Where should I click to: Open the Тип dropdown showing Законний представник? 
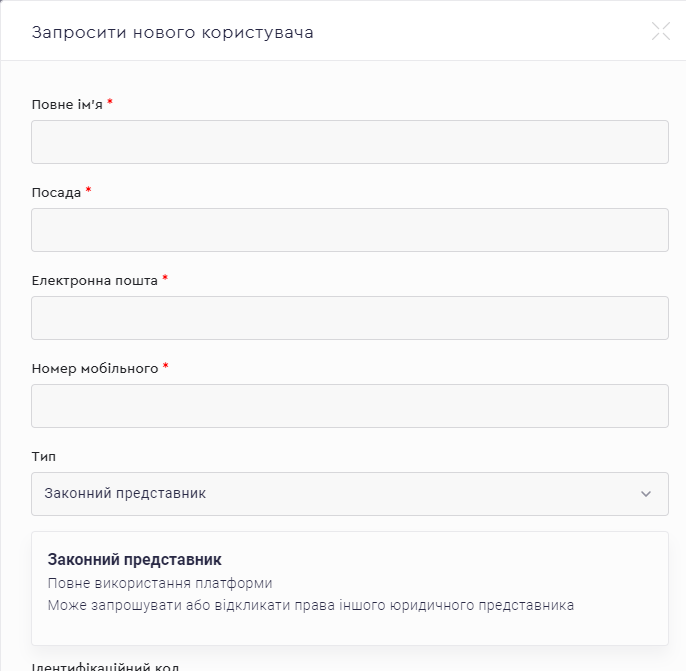coord(349,494)
